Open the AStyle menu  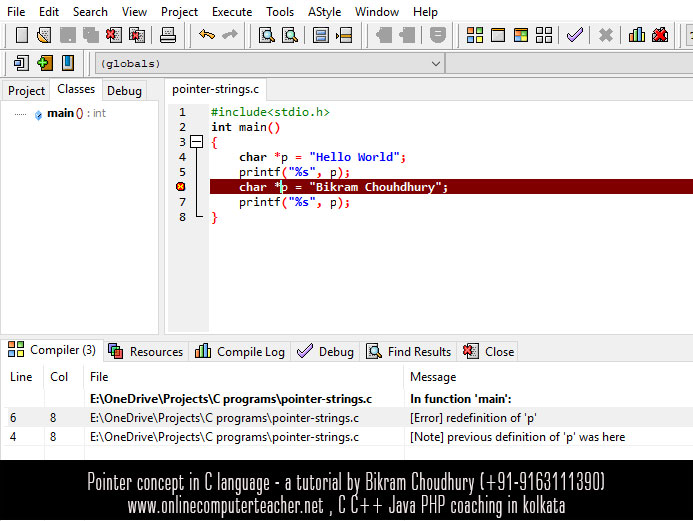pyautogui.click(x=324, y=11)
